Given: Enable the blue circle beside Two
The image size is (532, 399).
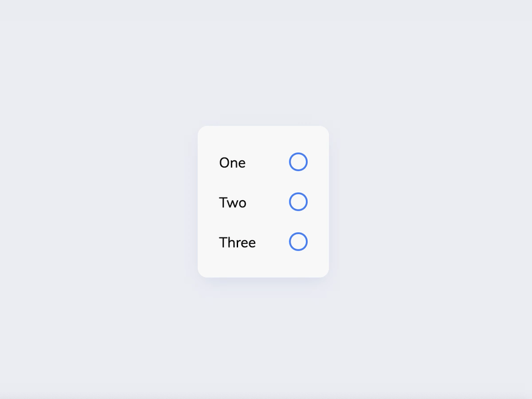Looking at the screenshot, I should pos(298,201).
